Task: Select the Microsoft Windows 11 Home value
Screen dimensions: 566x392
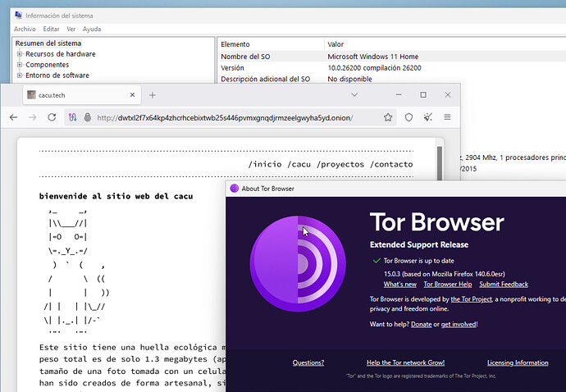Action: [x=373, y=57]
